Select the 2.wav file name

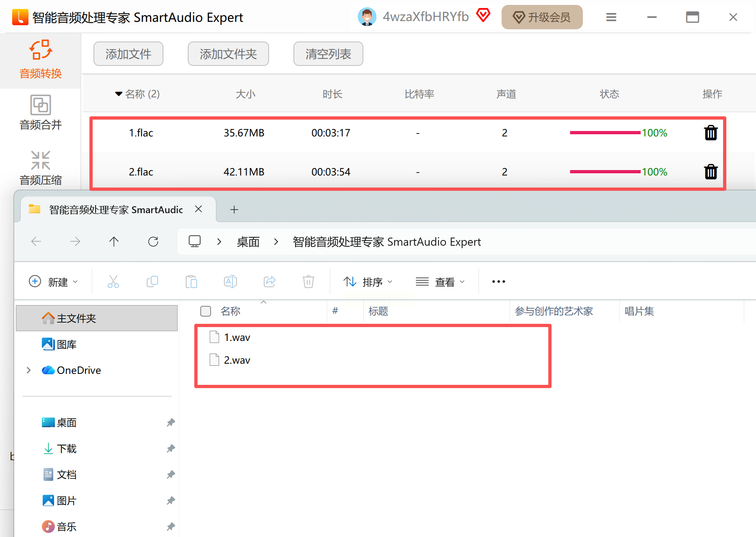coord(237,360)
